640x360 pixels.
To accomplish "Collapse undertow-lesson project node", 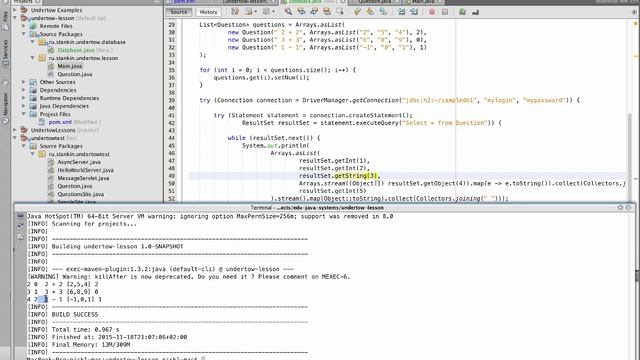I will [x=15, y=18].
